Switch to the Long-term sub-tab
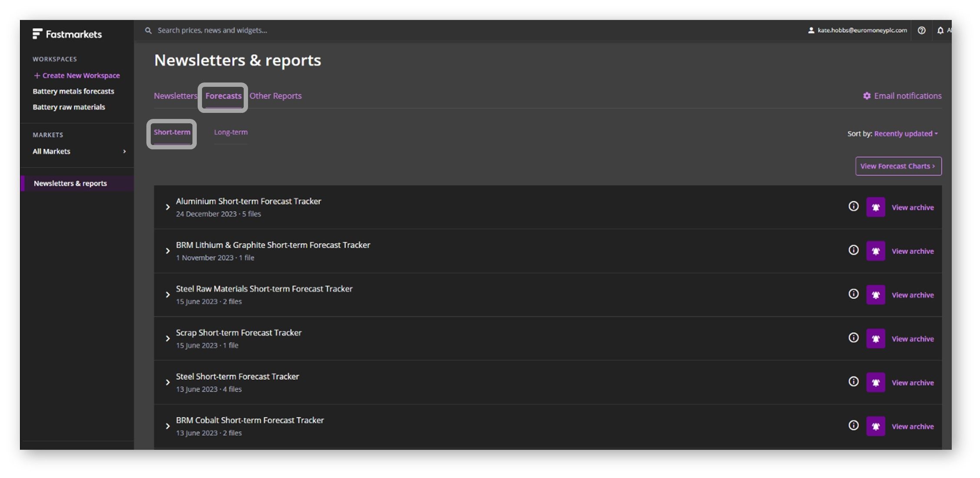Image resolution: width=980 pixels, height=478 pixels. pyautogui.click(x=231, y=132)
